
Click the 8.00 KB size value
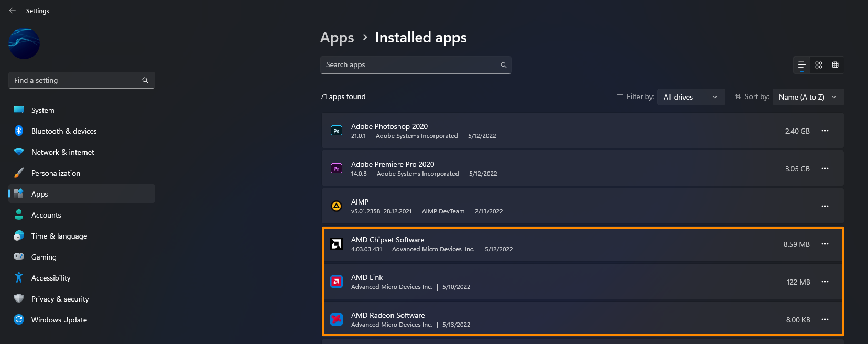[798, 320]
